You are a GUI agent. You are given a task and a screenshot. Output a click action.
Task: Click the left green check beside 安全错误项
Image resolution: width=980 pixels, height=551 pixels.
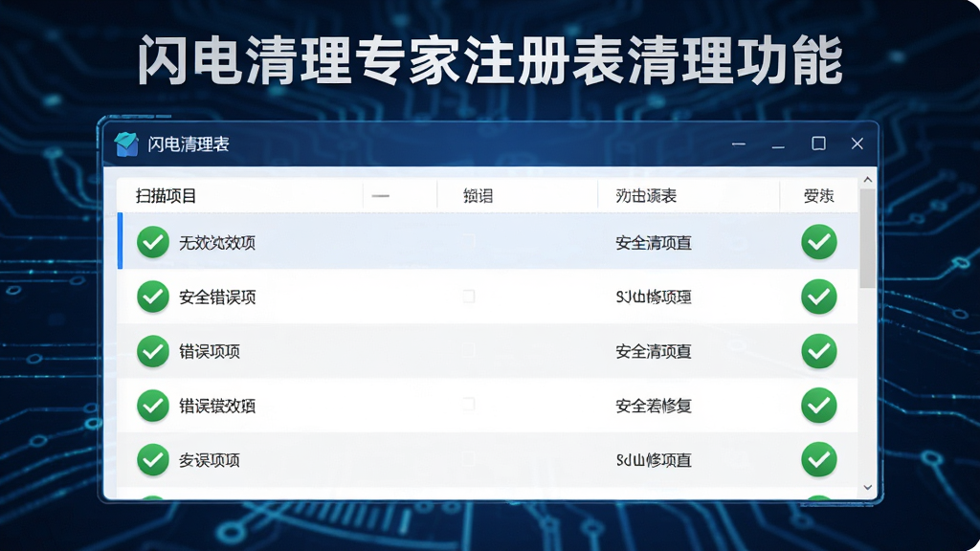[x=153, y=297]
